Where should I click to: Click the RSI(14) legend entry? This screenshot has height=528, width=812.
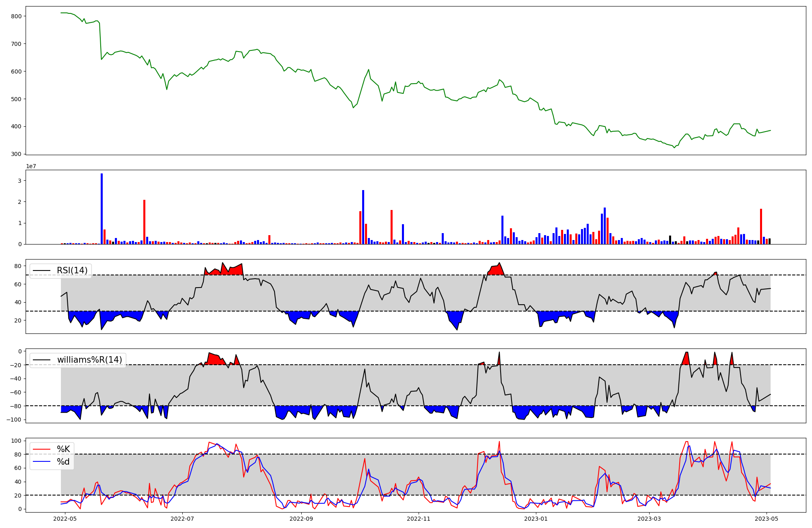point(72,270)
